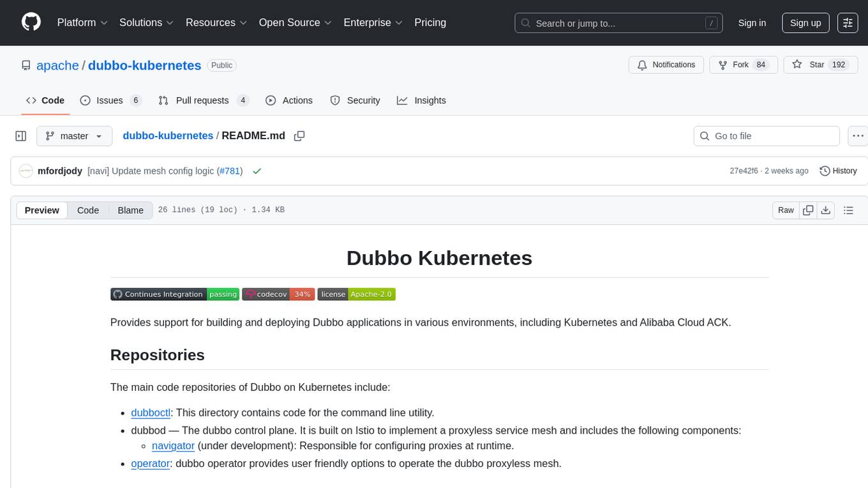Expand the file tree side panel
Image resolution: width=868 pixels, height=488 pixels.
pos(21,136)
